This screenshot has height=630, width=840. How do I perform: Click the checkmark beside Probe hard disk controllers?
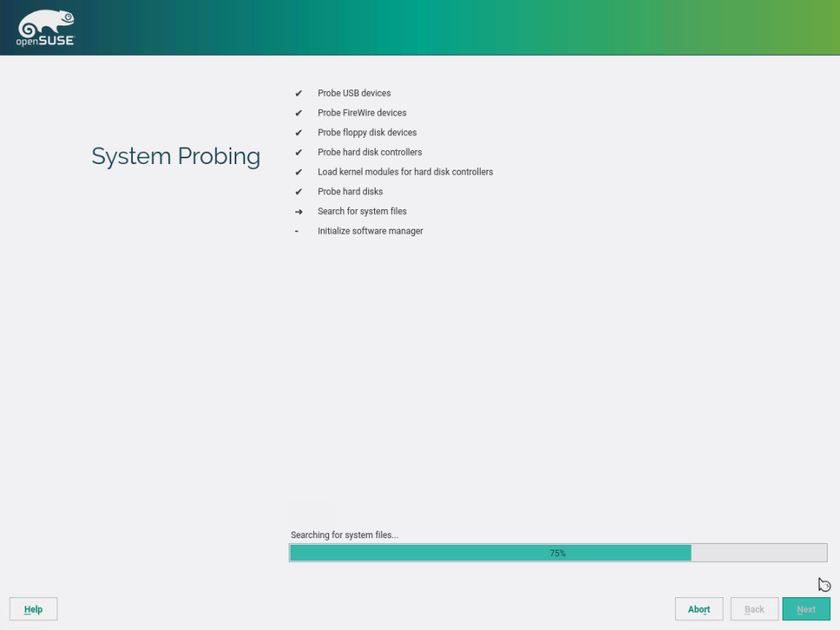(x=298, y=152)
